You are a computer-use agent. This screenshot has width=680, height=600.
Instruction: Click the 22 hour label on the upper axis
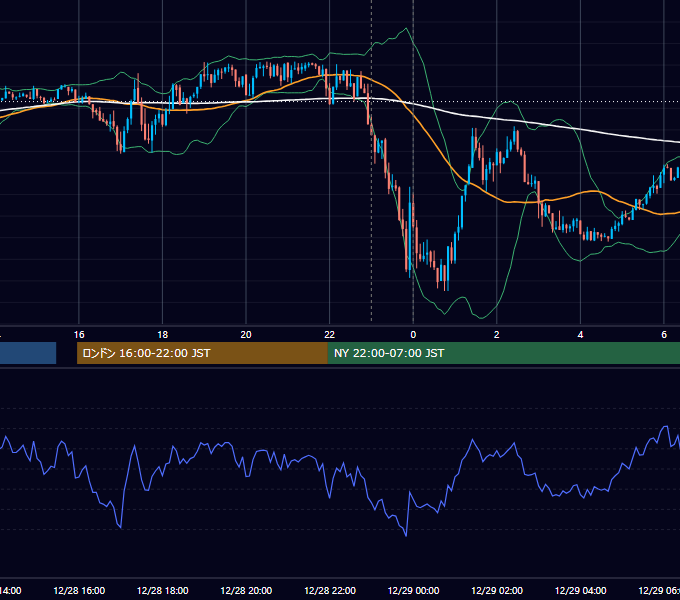(x=330, y=335)
